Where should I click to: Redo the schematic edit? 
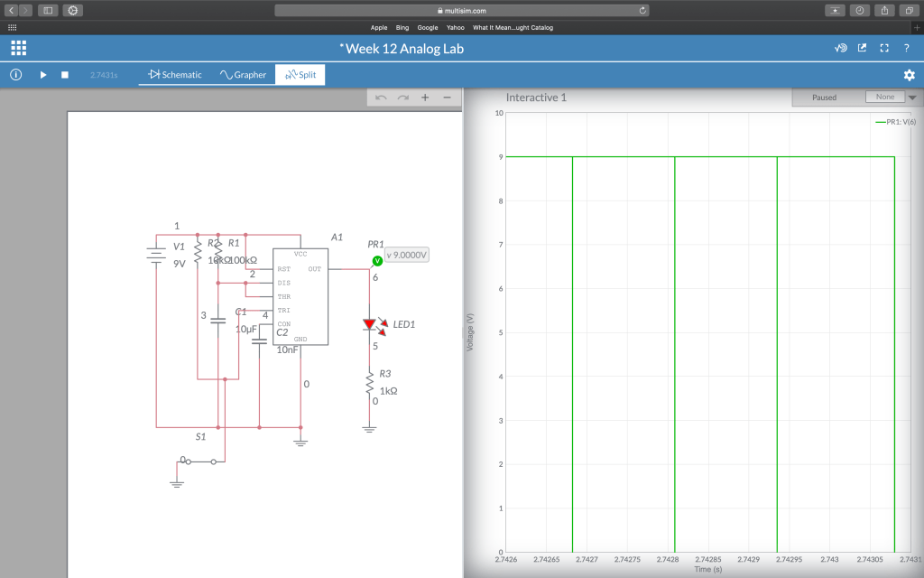point(402,98)
